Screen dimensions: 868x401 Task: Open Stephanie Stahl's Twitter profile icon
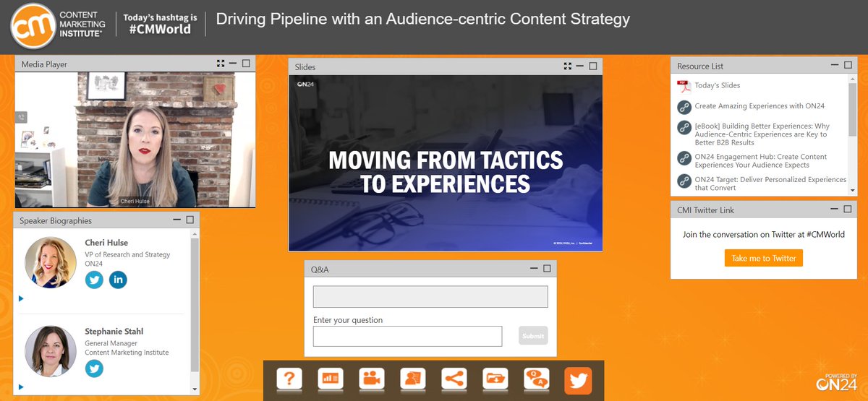click(95, 368)
